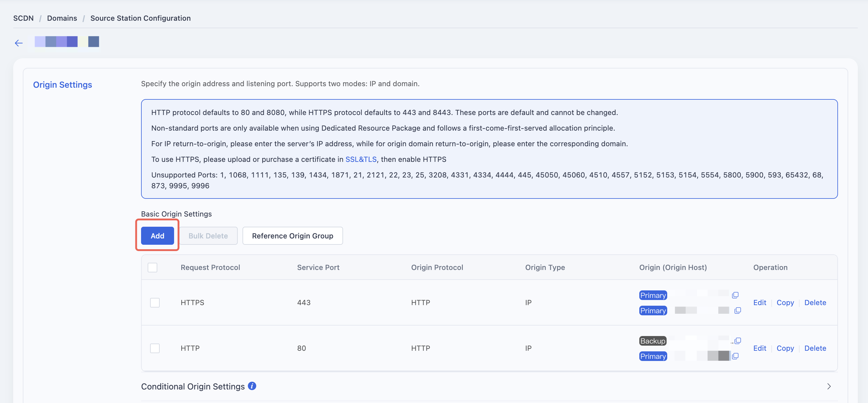Copy Backup origin address in HTTP row
The height and width of the screenshot is (403, 868).
pyautogui.click(x=738, y=341)
